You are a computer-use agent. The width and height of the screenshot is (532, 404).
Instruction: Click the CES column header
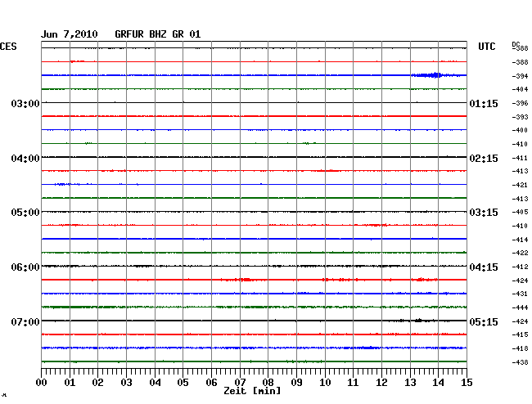tap(8, 47)
